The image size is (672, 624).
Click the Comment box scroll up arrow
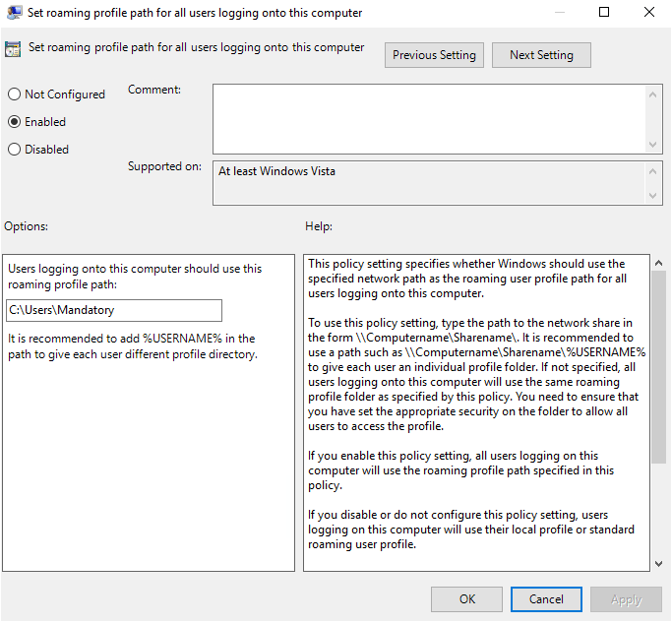pos(654,94)
